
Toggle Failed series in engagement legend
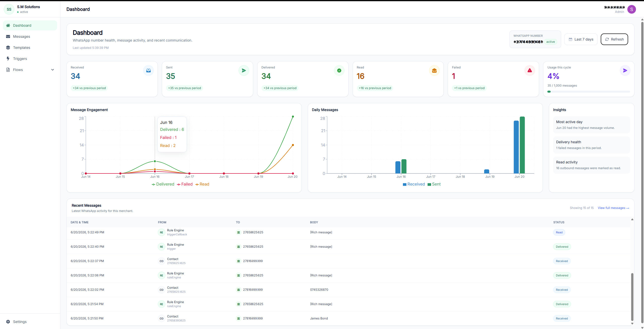[x=185, y=184]
